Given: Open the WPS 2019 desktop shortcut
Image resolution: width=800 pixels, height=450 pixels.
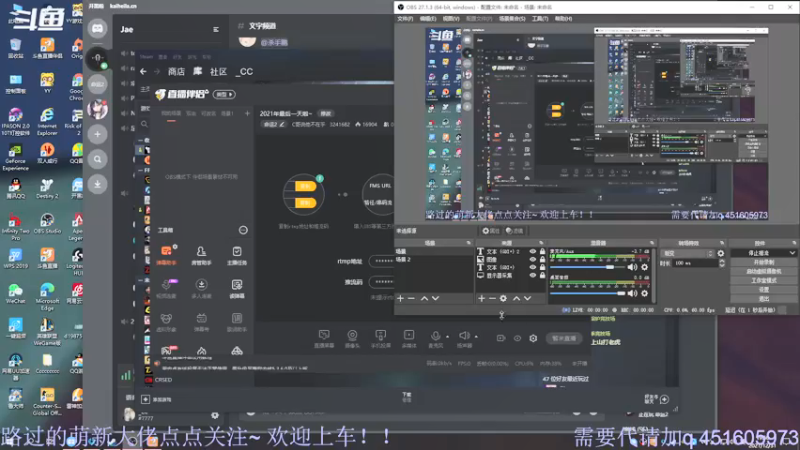Looking at the screenshot, I should (15, 259).
